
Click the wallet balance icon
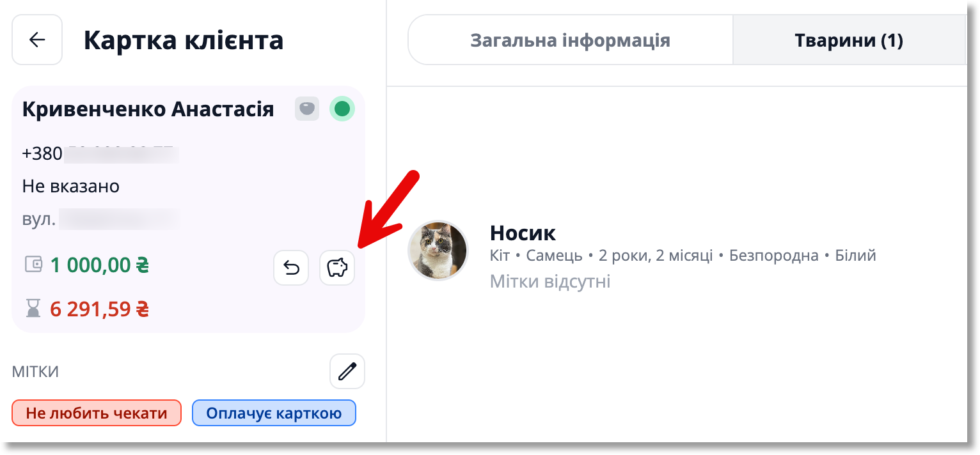[x=33, y=265]
